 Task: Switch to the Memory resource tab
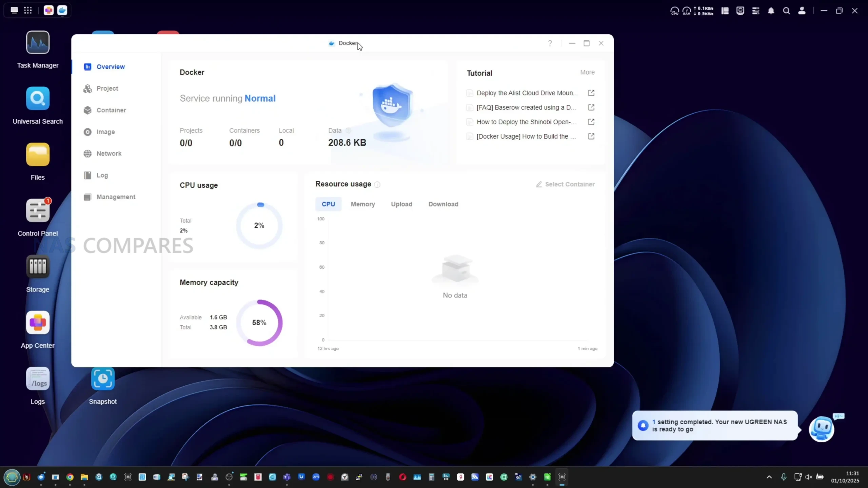tap(362, 204)
